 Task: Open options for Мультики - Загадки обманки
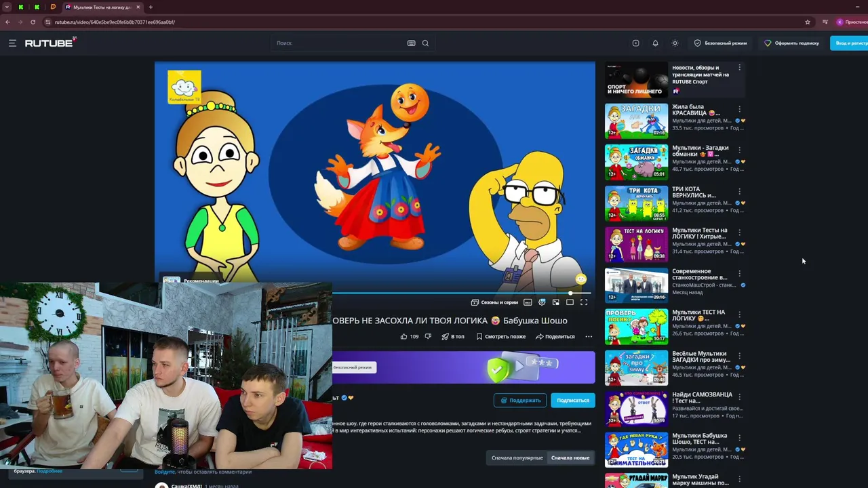click(739, 150)
